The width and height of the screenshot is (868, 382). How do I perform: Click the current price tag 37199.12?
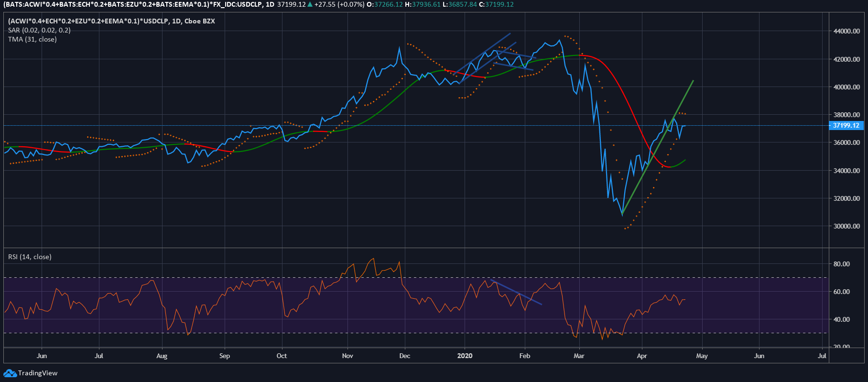846,125
